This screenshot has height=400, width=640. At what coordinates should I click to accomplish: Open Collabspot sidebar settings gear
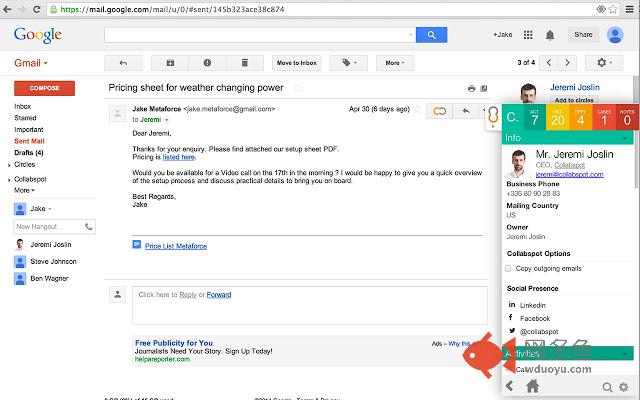coord(624,387)
